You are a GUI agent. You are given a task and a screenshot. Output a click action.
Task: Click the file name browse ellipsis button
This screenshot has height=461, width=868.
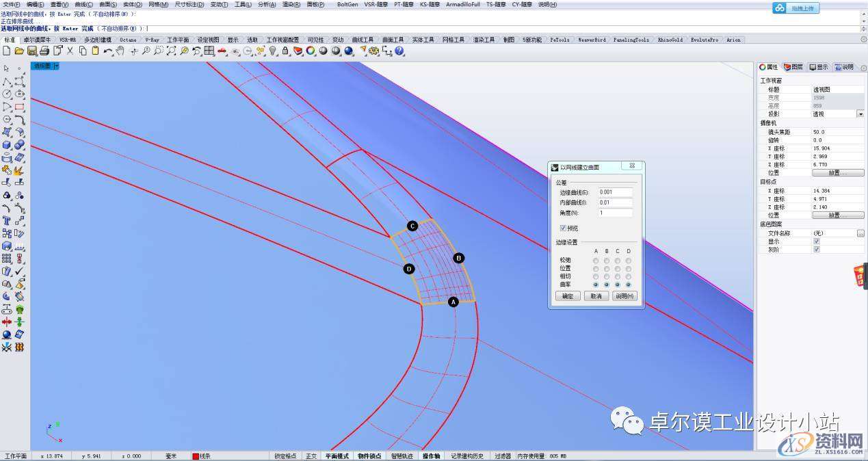point(860,233)
